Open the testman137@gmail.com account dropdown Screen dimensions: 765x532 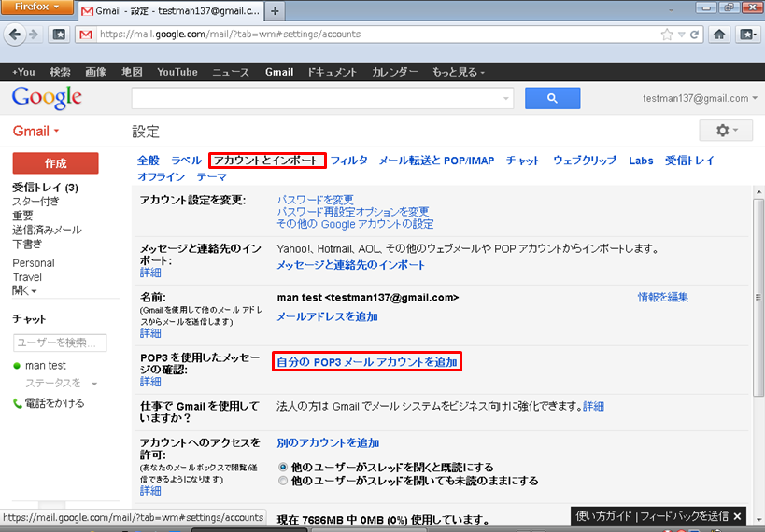[x=700, y=99]
